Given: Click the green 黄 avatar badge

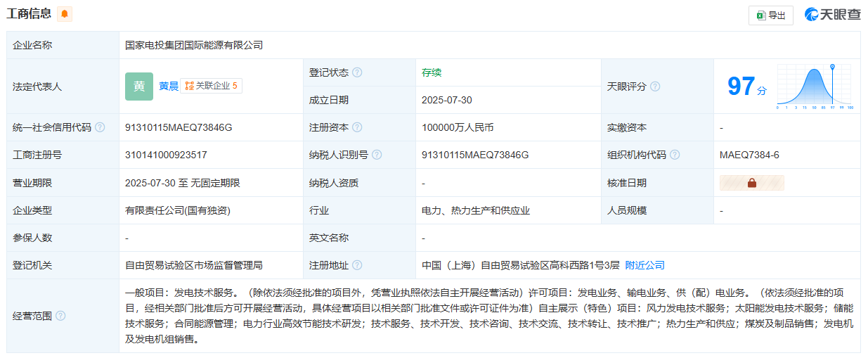Looking at the screenshot, I should 139,87.
